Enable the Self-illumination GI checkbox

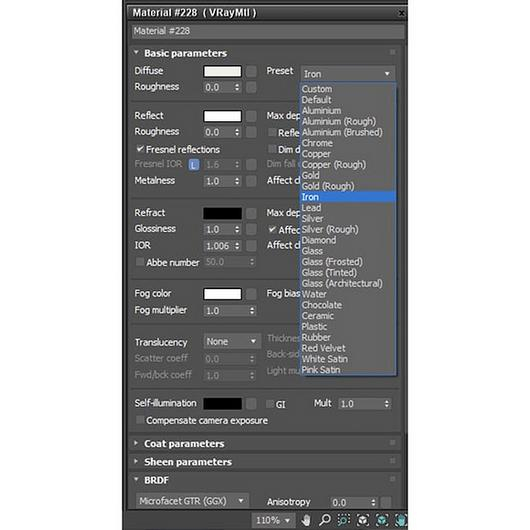click(270, 404)
